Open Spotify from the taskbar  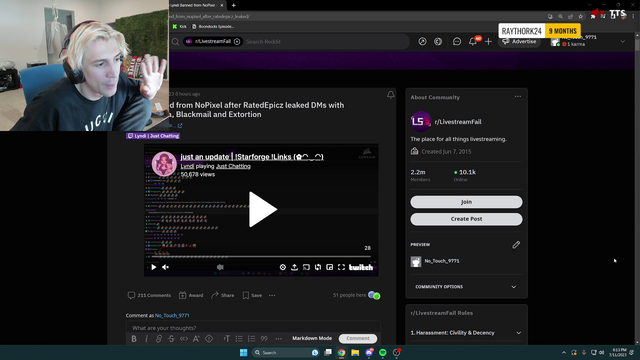pyautogui.click(x=382, y=353)
